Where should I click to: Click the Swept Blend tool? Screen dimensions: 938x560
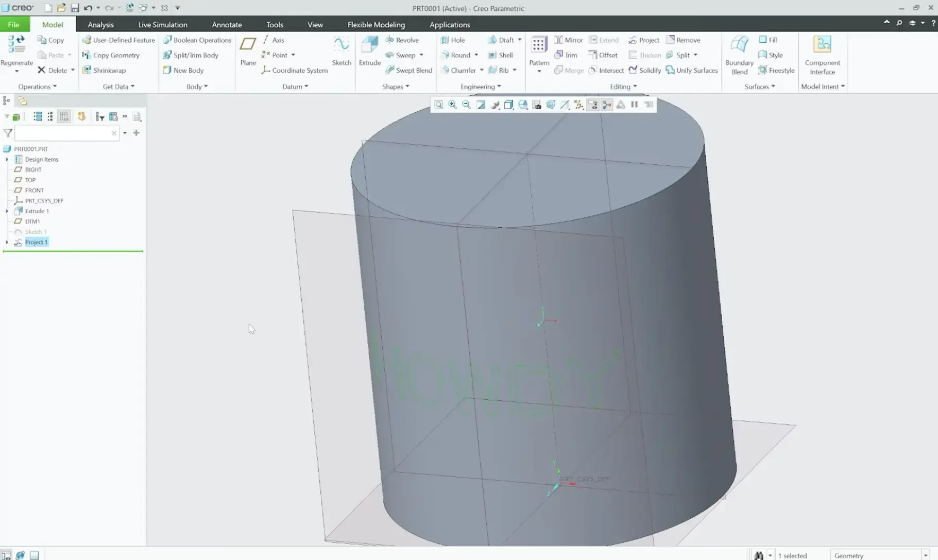tap(408, 70)
